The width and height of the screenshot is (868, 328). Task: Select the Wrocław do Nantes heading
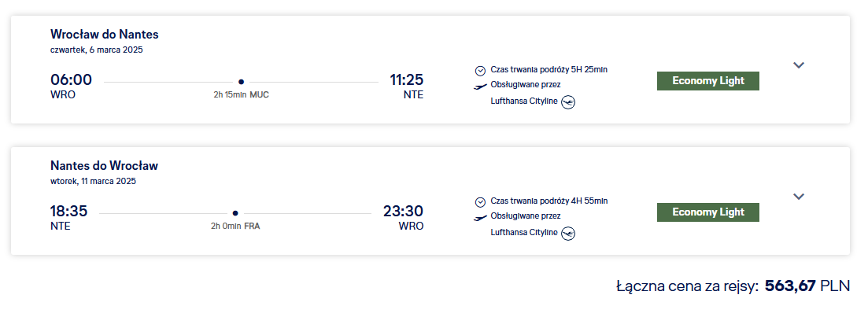click(x=105, y=35)
